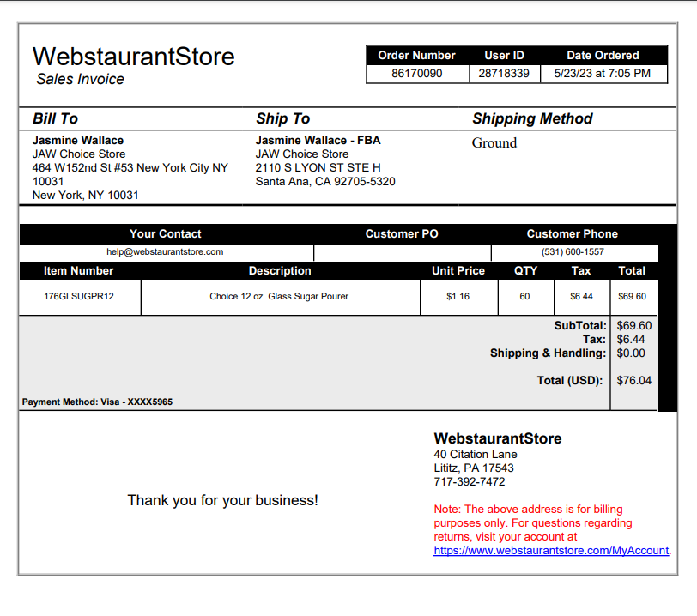Click the phone number 717-392-7472
The width and height of the screenshot is (697, 616).
[470, 482]
